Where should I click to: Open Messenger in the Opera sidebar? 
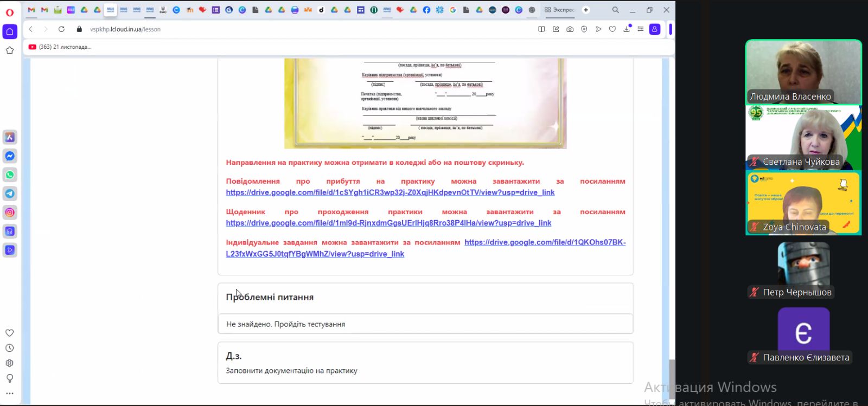(10, 156)
